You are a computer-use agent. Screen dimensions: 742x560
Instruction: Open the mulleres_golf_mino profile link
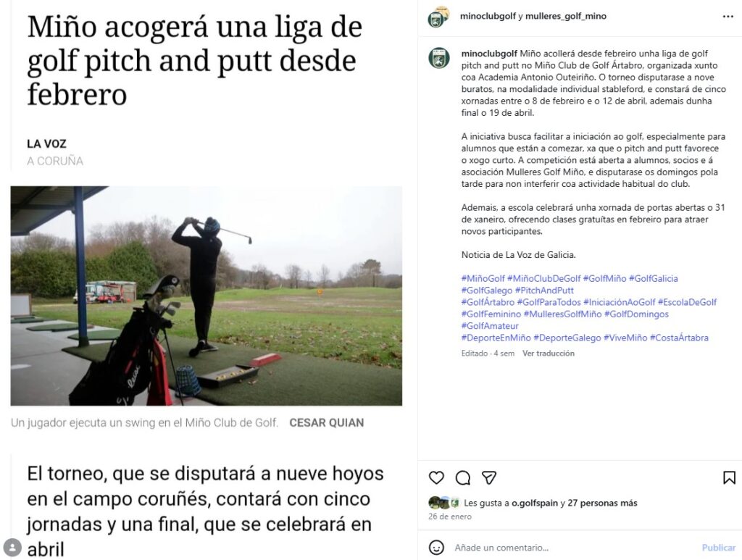click(x=565, y=16)
